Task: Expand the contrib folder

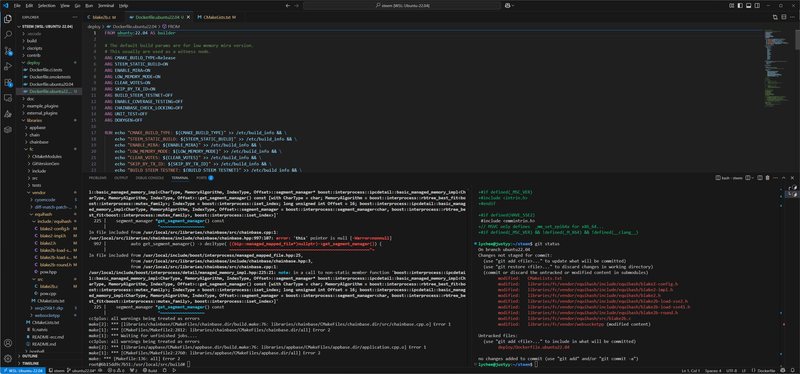Action: click(48, 55)
